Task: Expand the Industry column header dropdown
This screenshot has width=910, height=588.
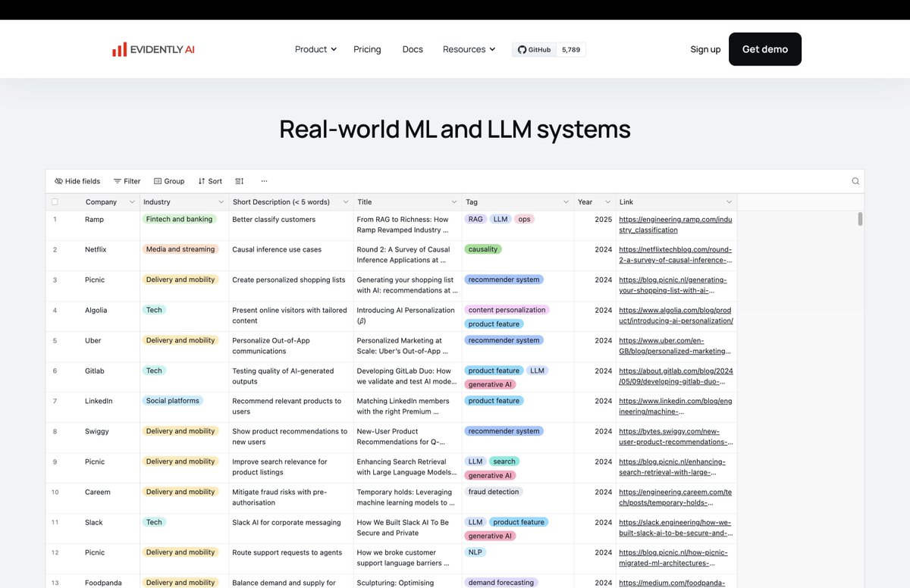Action: 221,202
